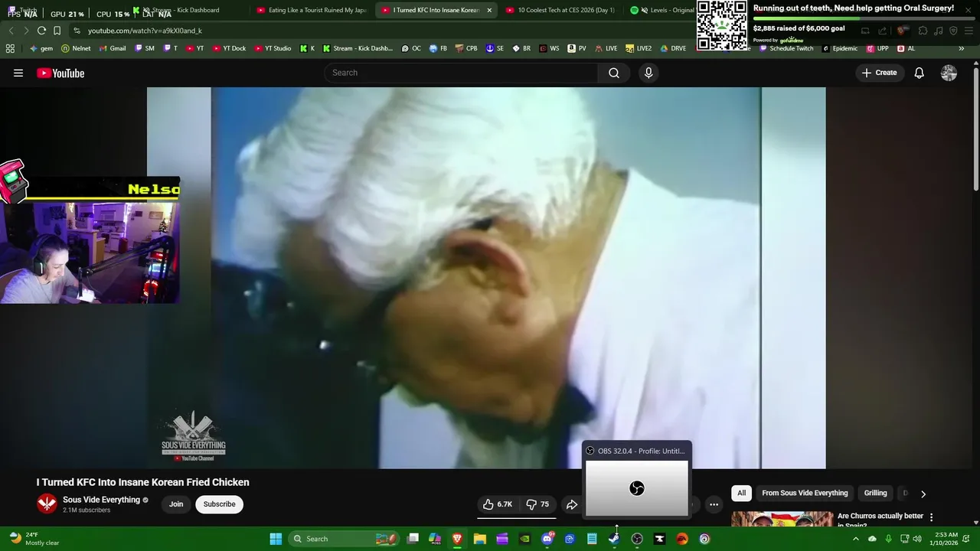Open the YouTube account avatar menu
The height and width of the screenshot is (551, 980).
click(x=949, y=73)
